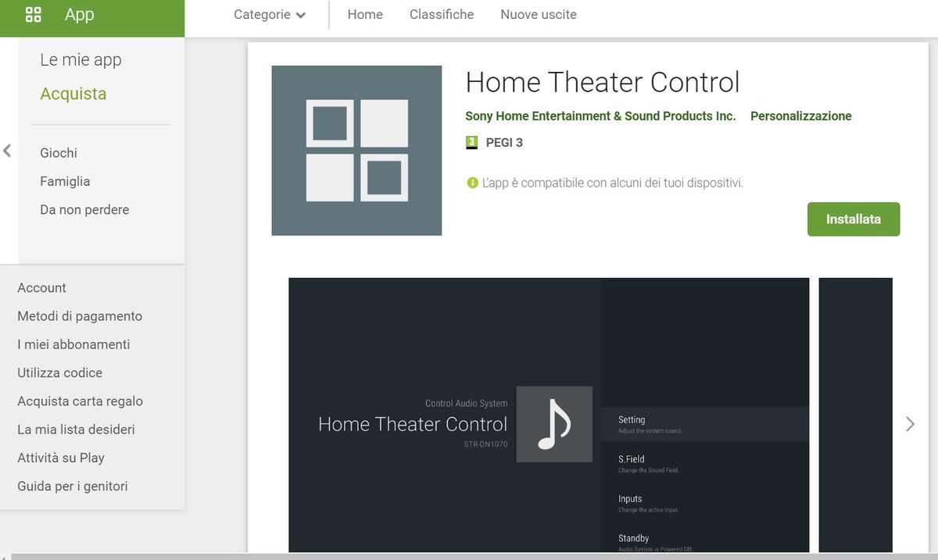The image size is (938, 560).
Task: Select Giochi in the sidebar
Action: (59, 153)
